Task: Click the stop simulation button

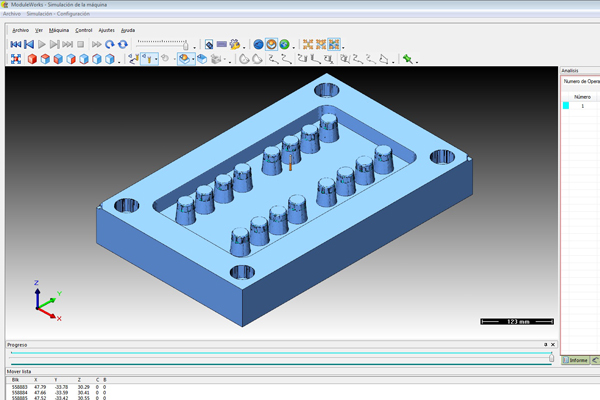Action: (x=80, y=45)
